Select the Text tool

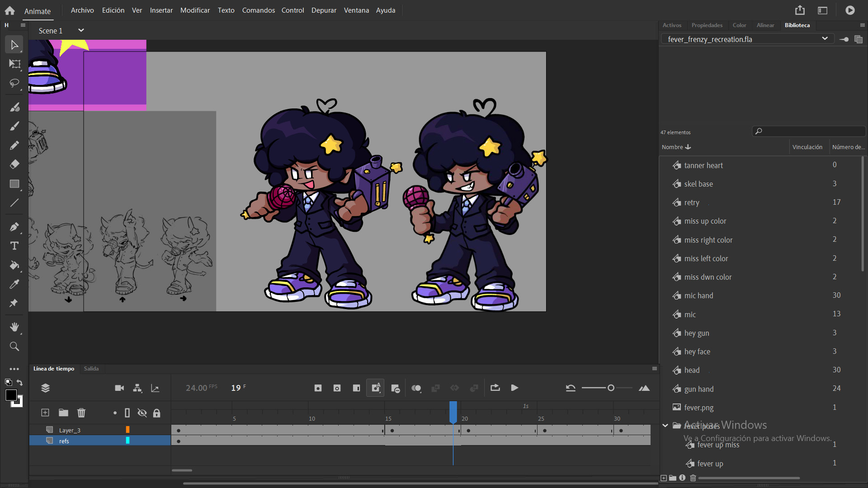point(14,246)
